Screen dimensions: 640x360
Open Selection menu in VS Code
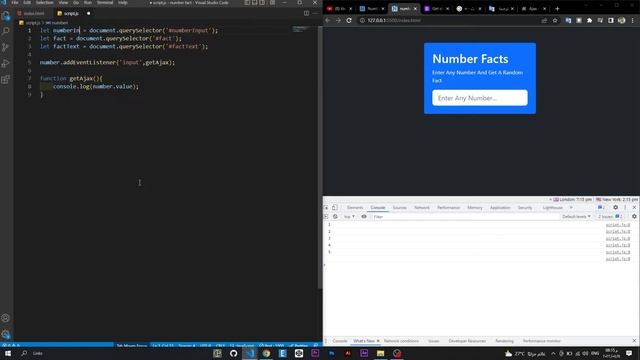click(44, 2)
